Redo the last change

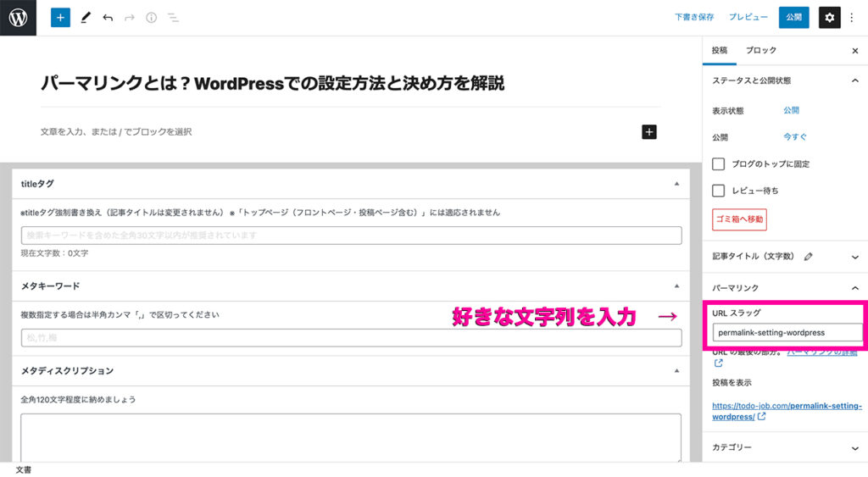[130, 18]
